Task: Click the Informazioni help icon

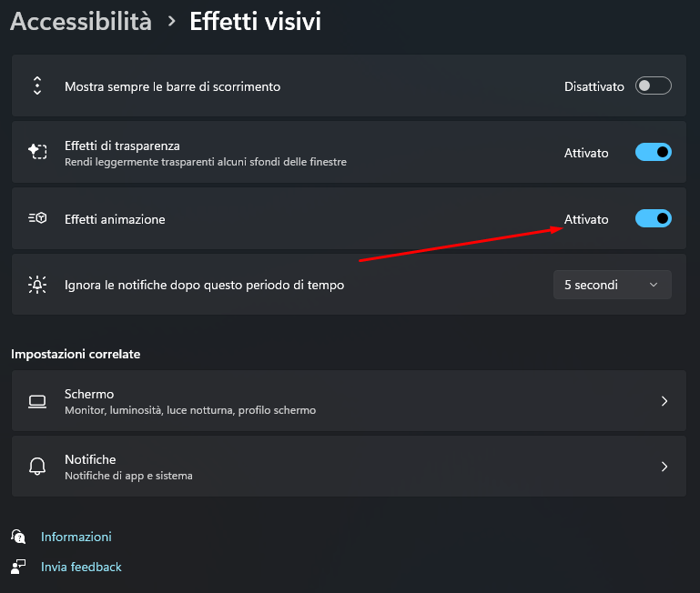Action: click(17, 537)
